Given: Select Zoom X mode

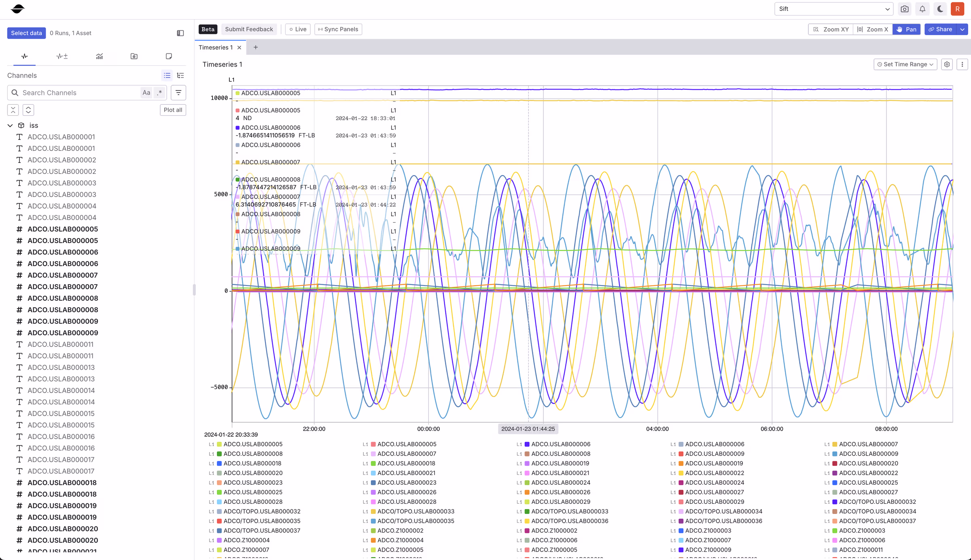Looking at the screenshot, I should (x=873, y=30).
